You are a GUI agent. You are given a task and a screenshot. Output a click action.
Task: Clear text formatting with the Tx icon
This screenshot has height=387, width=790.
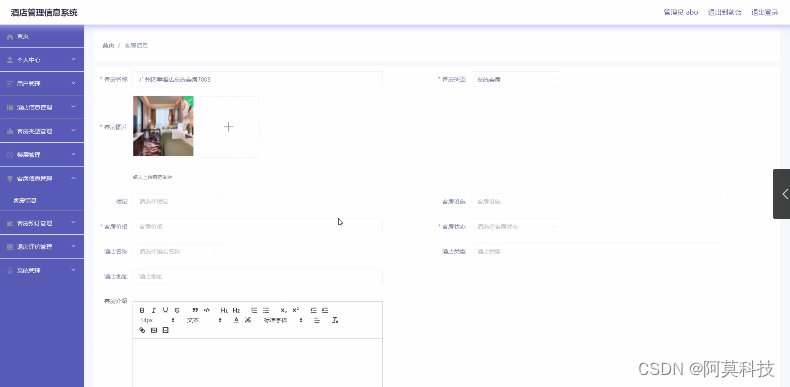(335, 320)
